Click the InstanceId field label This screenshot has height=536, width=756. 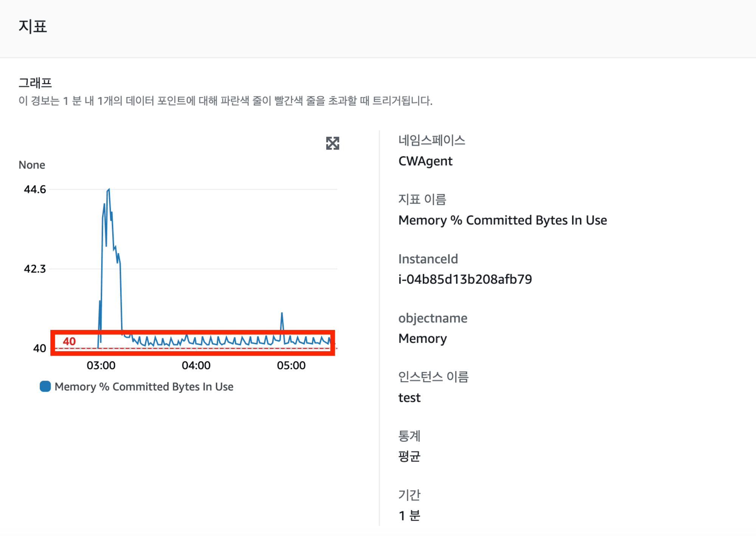click(x=428, y=259)
